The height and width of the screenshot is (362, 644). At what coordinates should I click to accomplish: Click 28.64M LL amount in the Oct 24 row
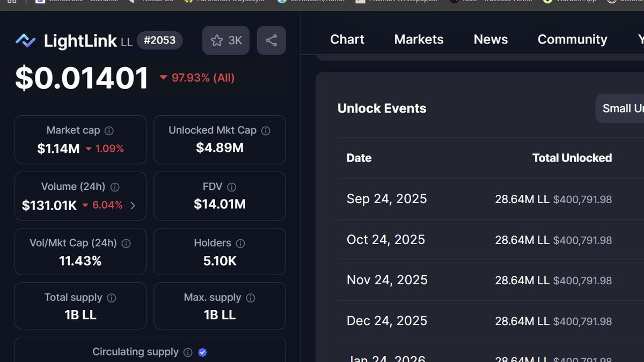pyautogui.click(x=522, y=240)
